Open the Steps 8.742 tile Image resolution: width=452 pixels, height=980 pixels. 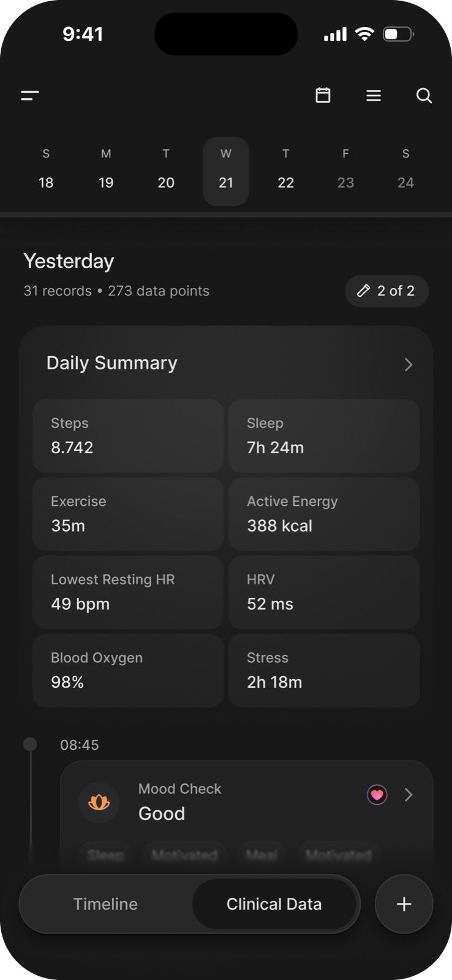128,435
